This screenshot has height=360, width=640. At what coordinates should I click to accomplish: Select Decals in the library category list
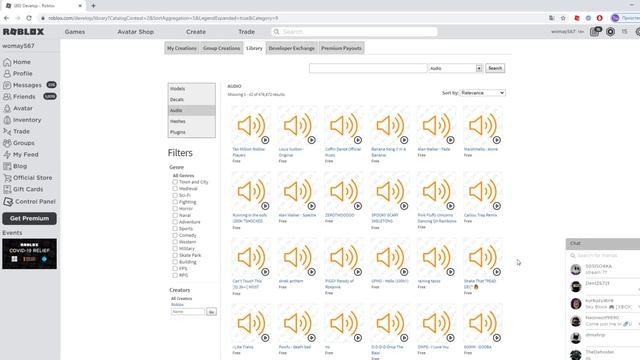pos(191,100)
